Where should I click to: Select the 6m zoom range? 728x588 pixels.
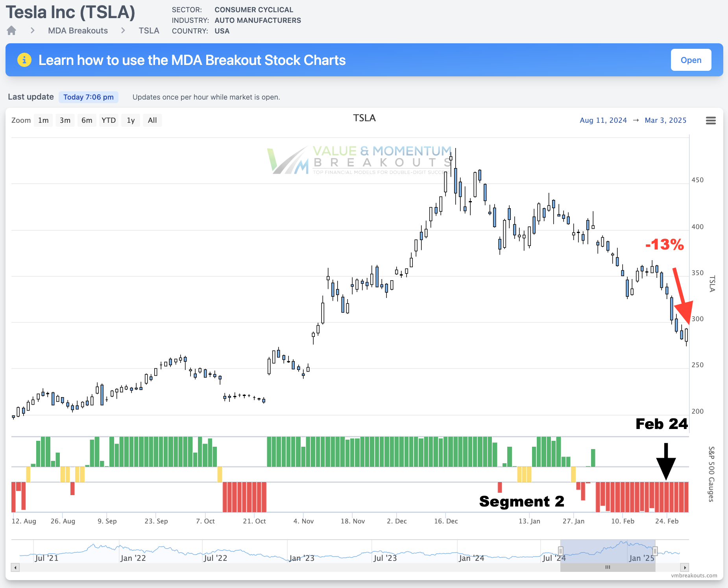point(87,120)
